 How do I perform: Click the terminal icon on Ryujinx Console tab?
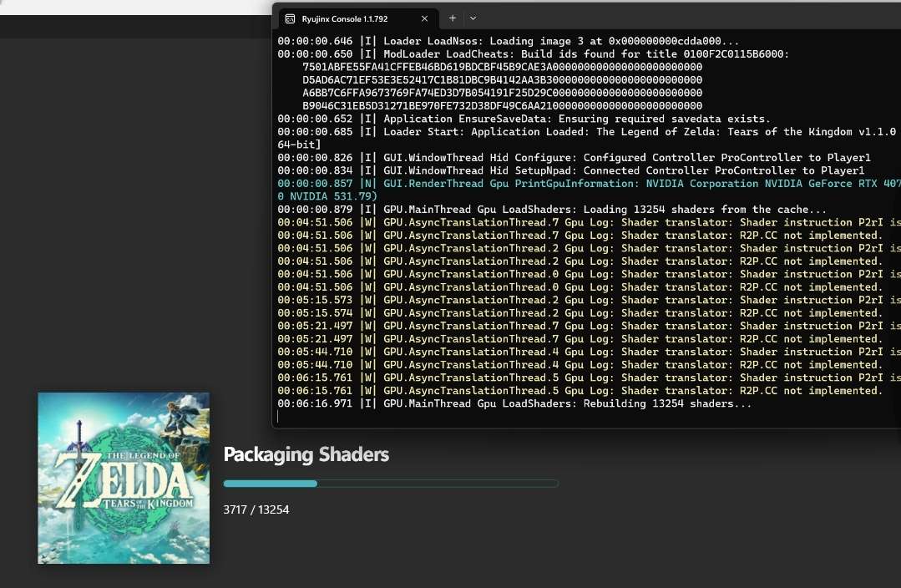pos(290,18)
